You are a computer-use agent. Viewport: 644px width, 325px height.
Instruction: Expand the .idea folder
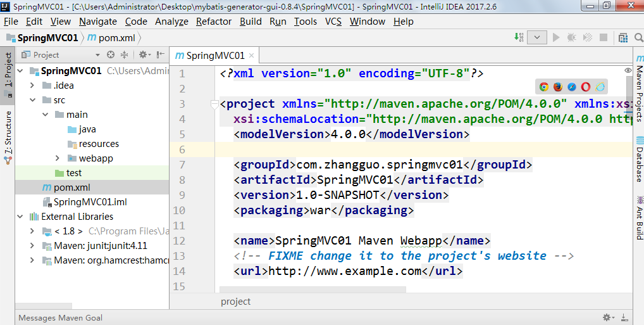tap(32, 85)
